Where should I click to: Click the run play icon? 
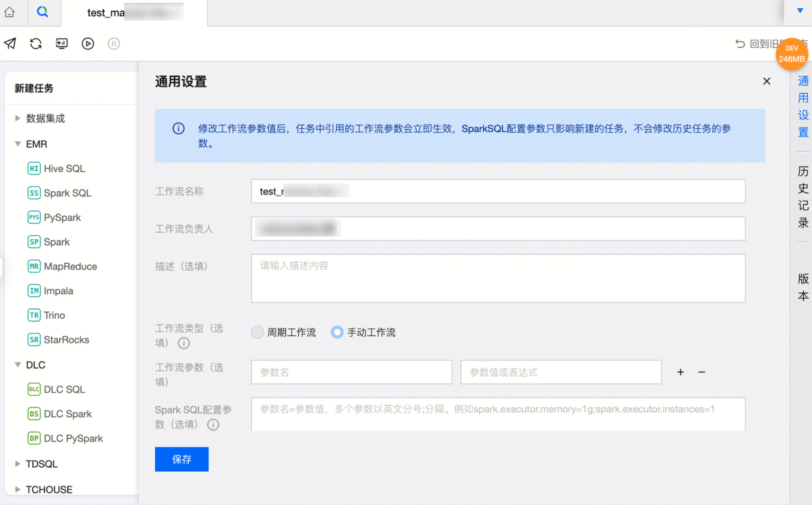pyautogui.click(x=87, y=43)
